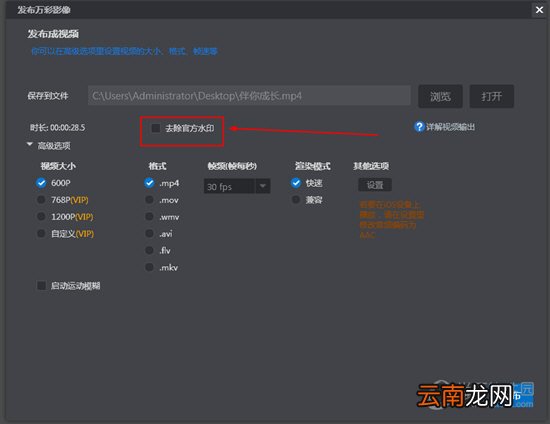Collapse the 高级选项 section
Viewport: 550px width, 424px height.
(x=30, y=144)
